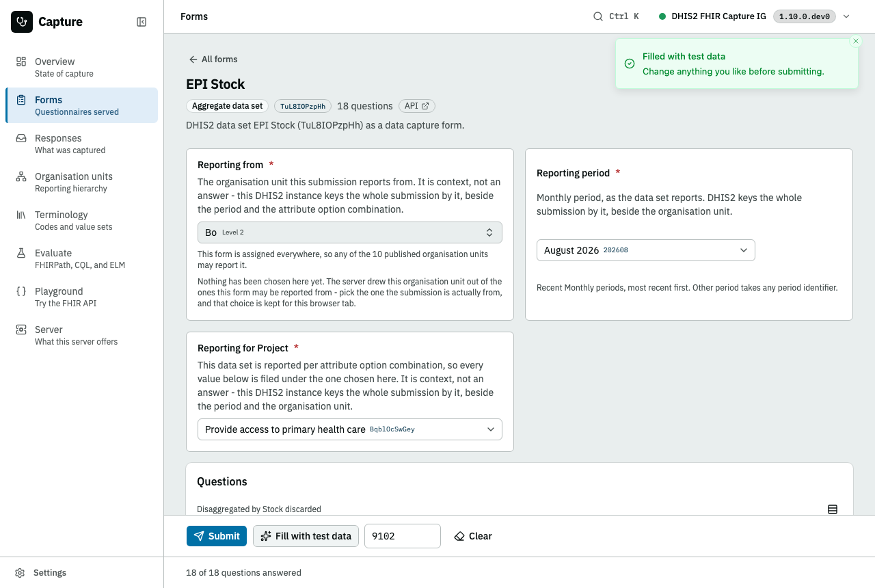Click the back arrow beside All forms
Screen dimensions: 875x588
pyautogui.click(x=193, y=59)
